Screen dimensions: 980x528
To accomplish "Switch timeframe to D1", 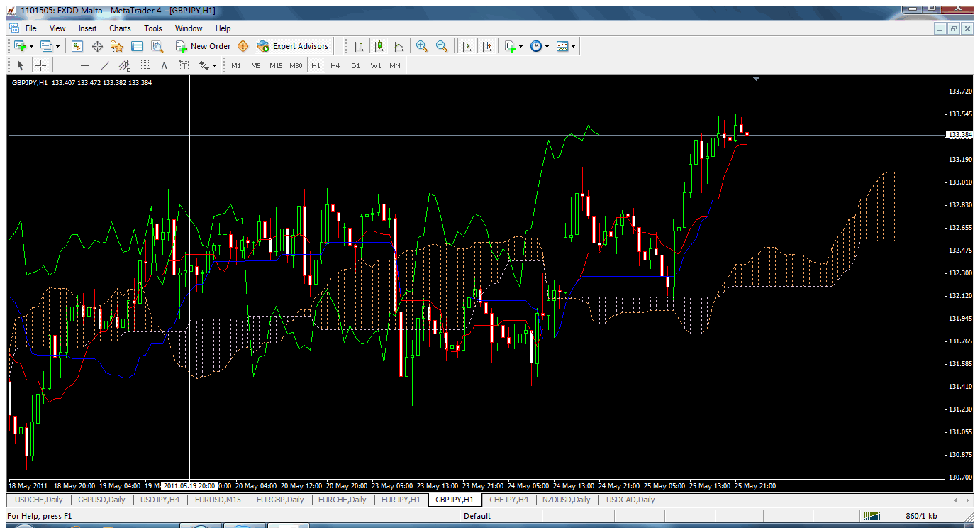I will point(355,65).
